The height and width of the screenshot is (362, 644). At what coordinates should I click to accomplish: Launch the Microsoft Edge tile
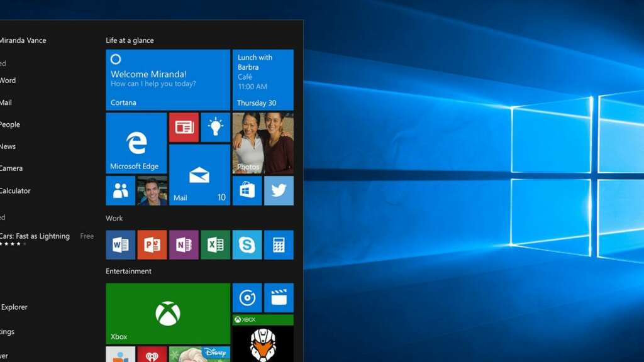(136, 143)
